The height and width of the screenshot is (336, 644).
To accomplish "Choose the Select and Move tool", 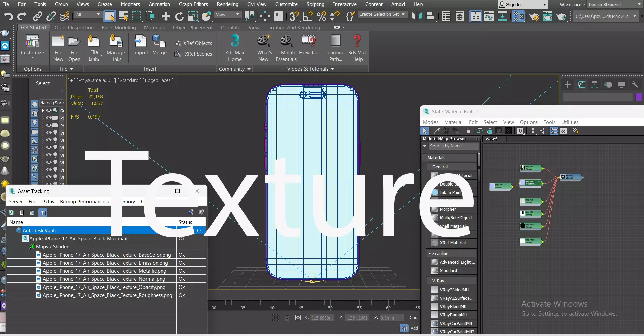I will tap(166, 16).
